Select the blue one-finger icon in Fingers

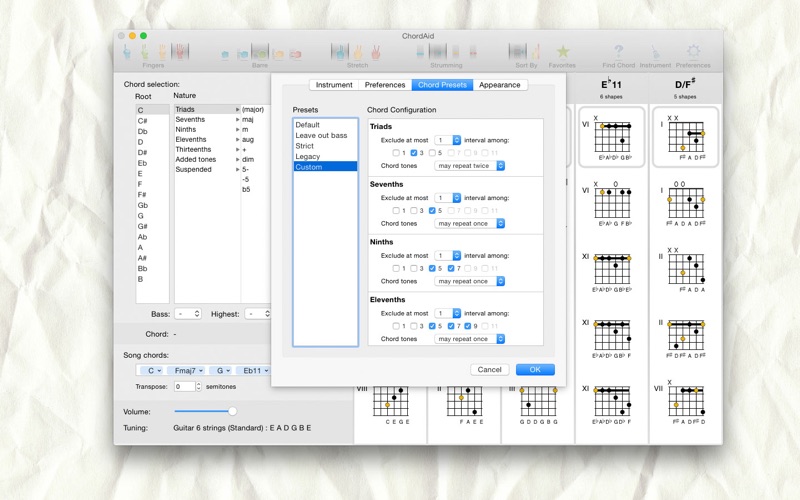point(127,52)
